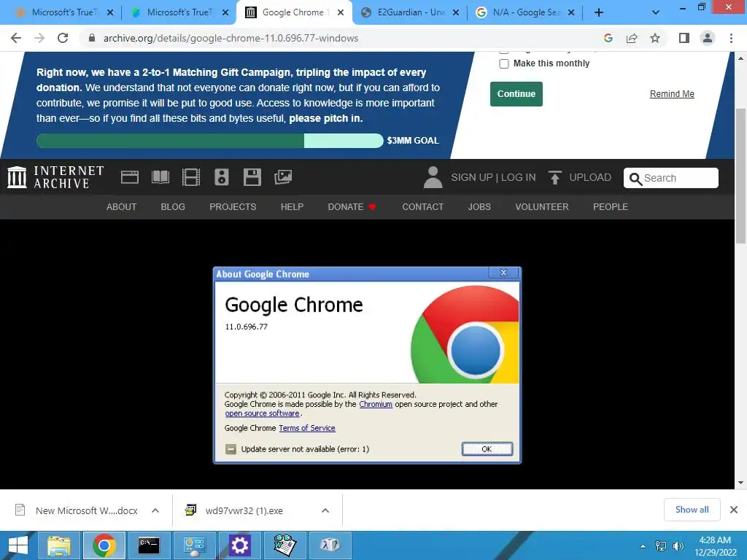View site information via the padlock icon
747x560 pixels.
pyautogui.click(x=92, y=38)
